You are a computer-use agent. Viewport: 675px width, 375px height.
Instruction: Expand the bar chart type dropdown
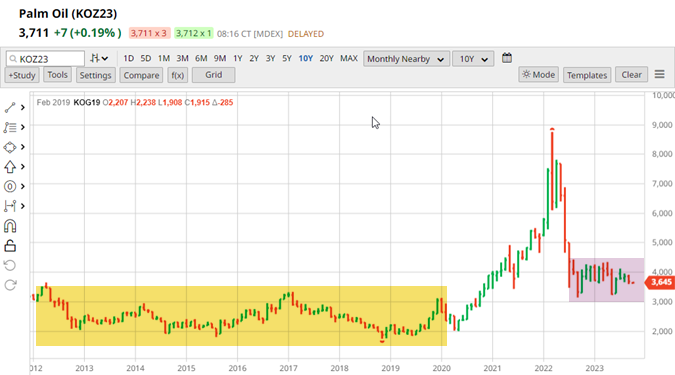click(x=99, y=58)
